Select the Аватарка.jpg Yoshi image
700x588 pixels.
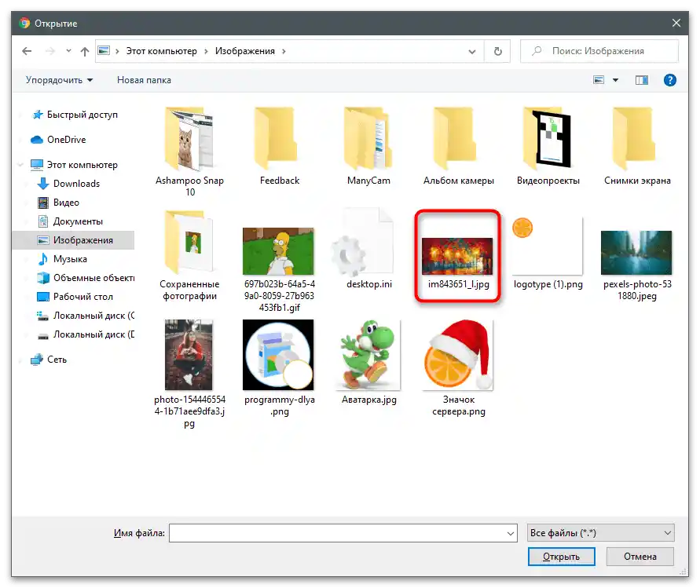[368, 362]
